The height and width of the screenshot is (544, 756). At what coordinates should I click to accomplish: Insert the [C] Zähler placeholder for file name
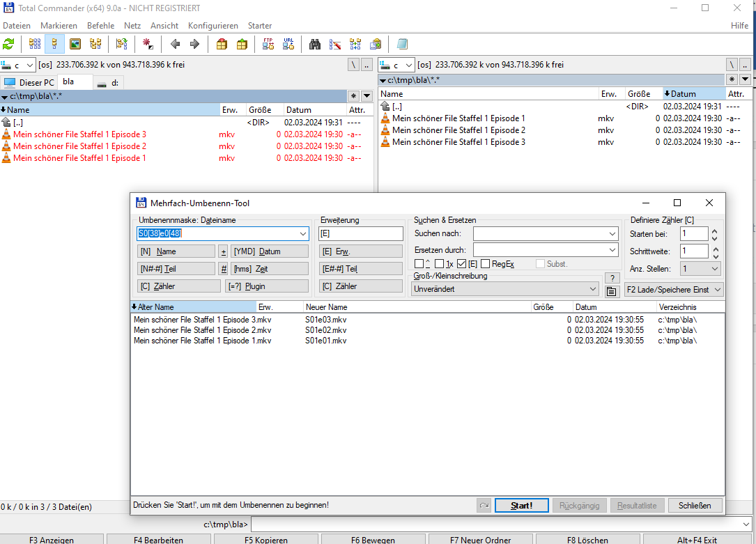click(179, 286)
